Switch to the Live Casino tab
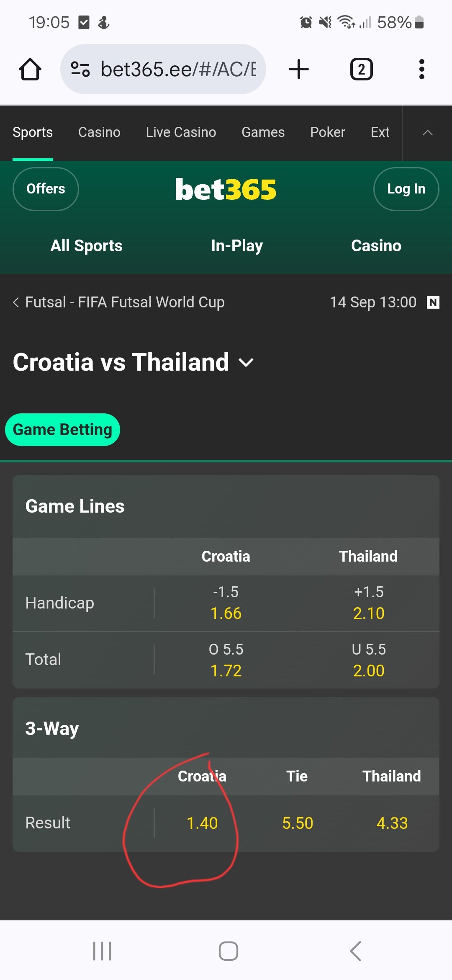452x980 pixels. [181, 132]
